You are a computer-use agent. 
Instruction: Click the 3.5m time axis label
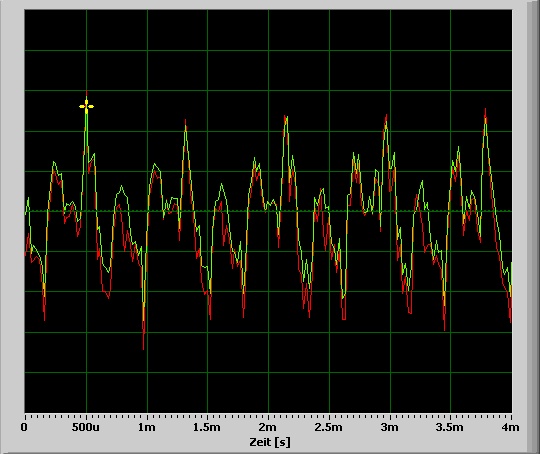point(449,427)
